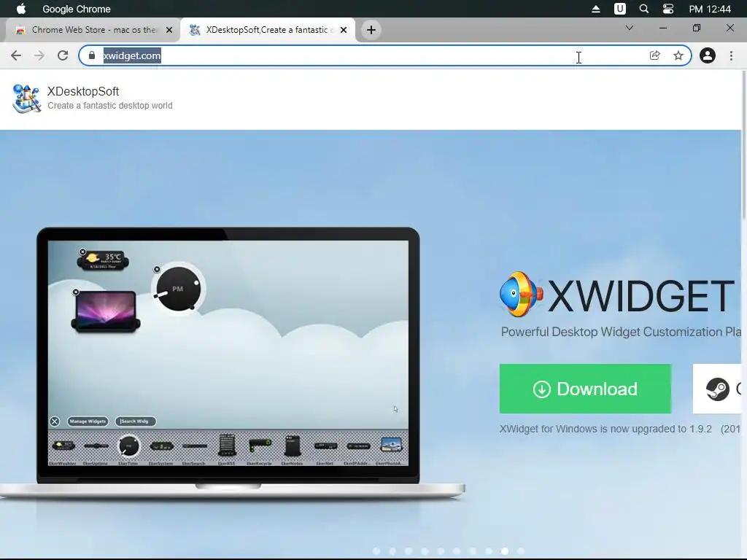The height and width of the screenshot is (560, 747).
Task: Select the first carousel dot
Action: coord(376,551)
